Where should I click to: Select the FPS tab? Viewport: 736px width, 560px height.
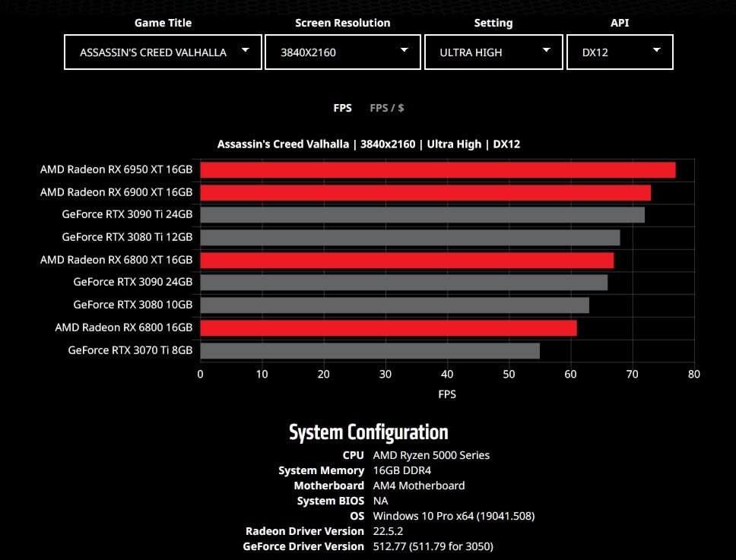pos(342,107)
